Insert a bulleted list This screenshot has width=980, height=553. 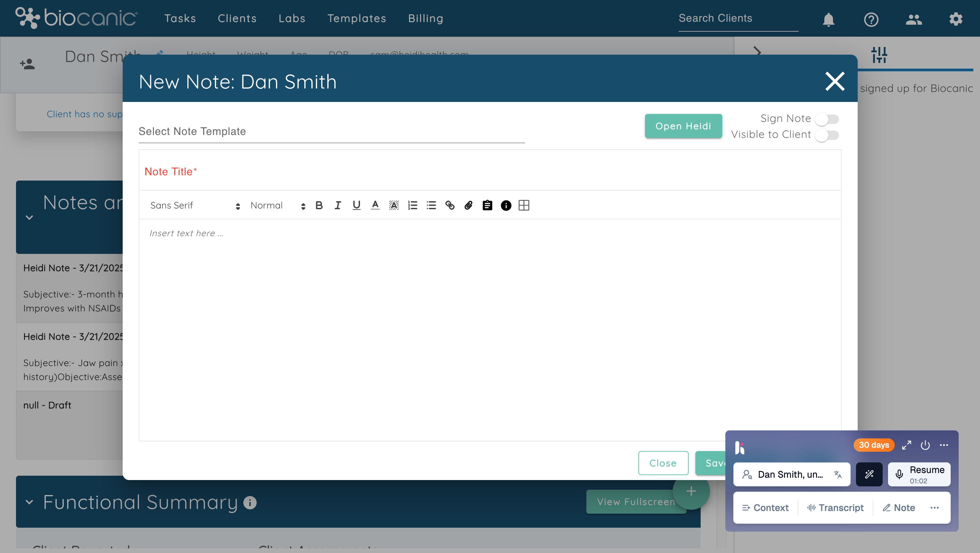pyautogui.click(x=431, y=206)
